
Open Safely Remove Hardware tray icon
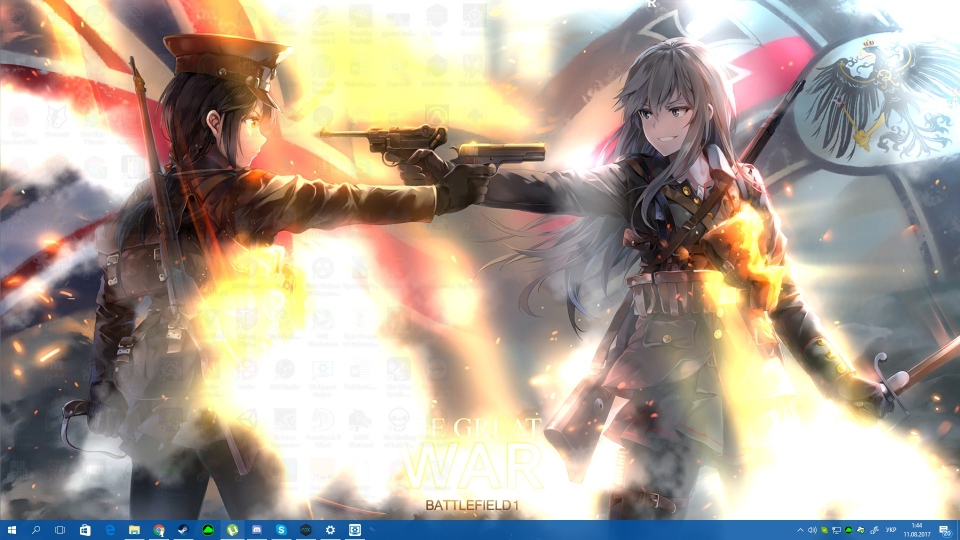(x=861, y=530)
